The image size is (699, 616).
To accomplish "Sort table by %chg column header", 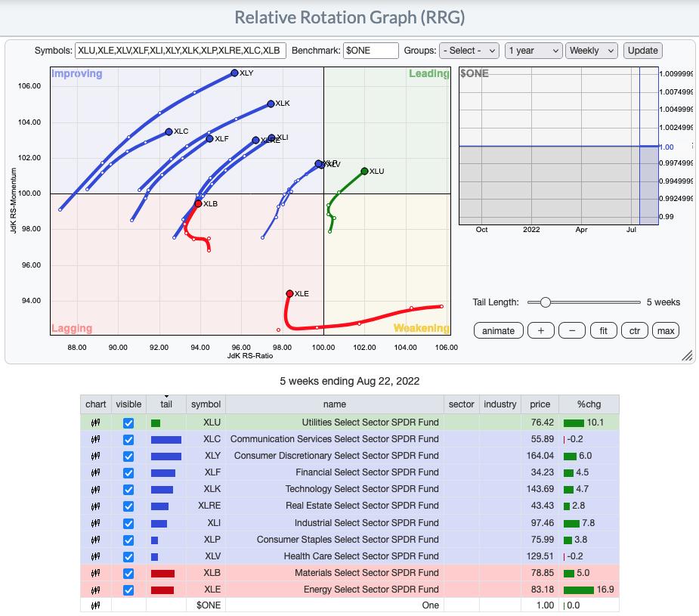I will tap(589, 404).
